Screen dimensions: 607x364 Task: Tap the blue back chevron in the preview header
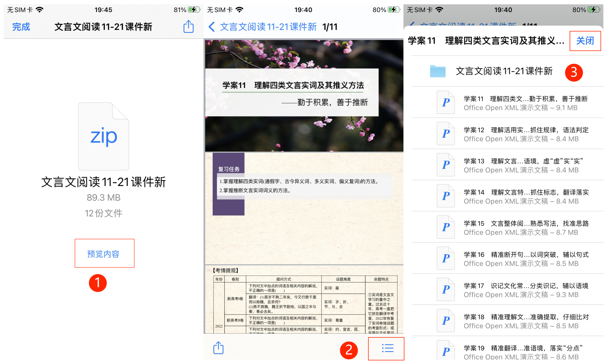tap(212, 27)
